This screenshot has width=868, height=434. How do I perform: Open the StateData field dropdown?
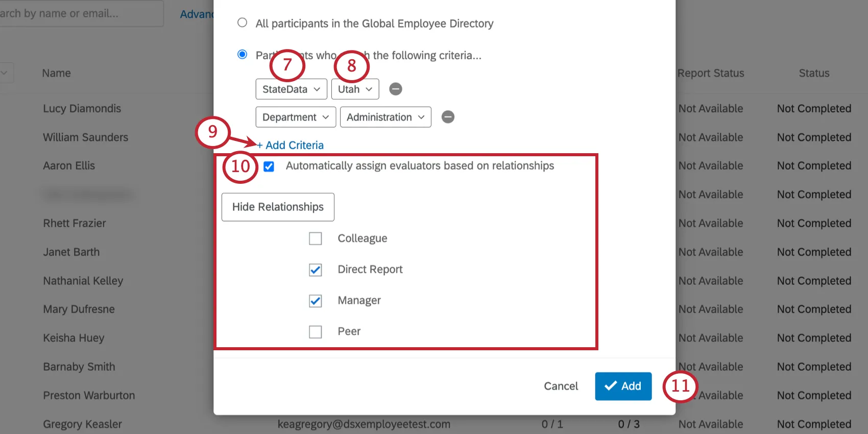(x=291, y=89)
